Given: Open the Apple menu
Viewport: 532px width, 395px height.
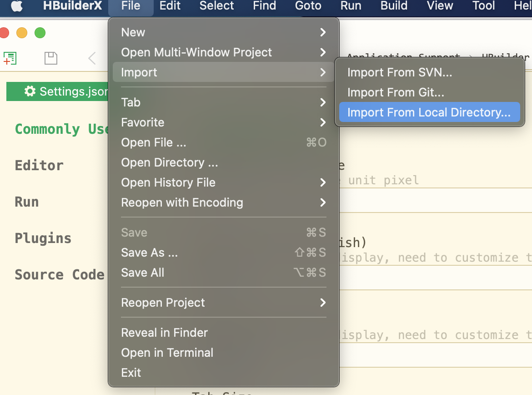Looking at the screenshot, I should [x=17, y=6].
